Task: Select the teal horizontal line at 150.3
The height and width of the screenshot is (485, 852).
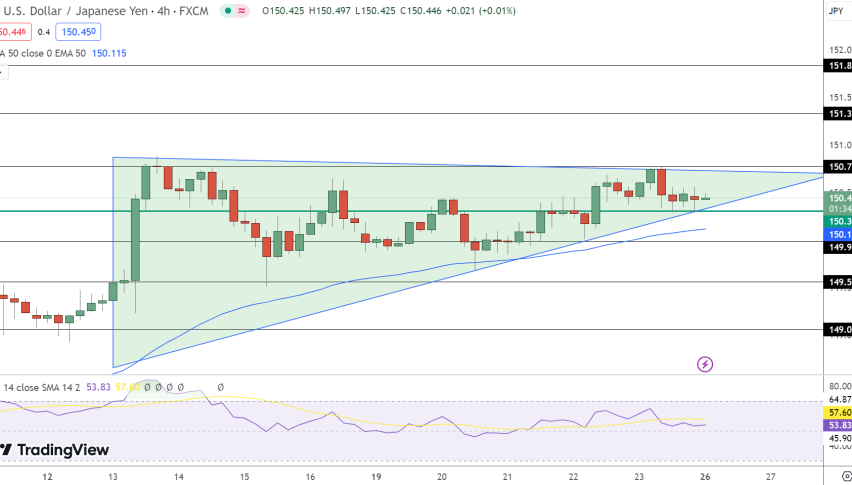Action: pyautogui.click(x=411, y=211)
